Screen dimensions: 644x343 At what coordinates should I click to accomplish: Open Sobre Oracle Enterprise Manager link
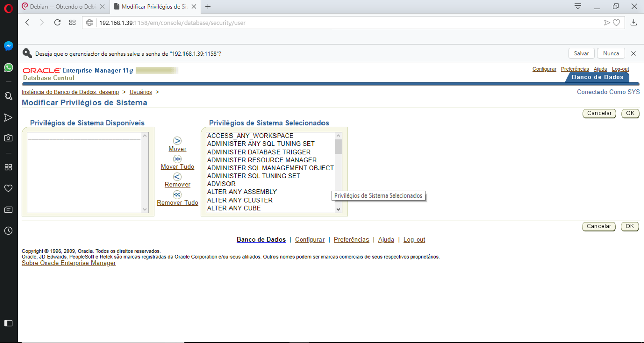69,263
